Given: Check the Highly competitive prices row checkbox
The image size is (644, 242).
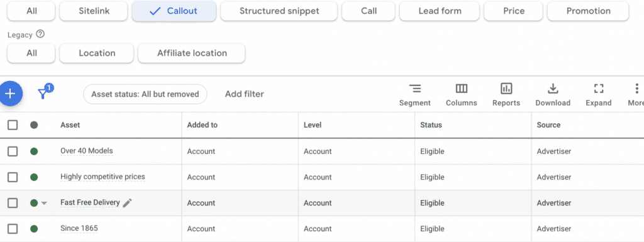Looking at the screenshot, I should tap(13, 177).
